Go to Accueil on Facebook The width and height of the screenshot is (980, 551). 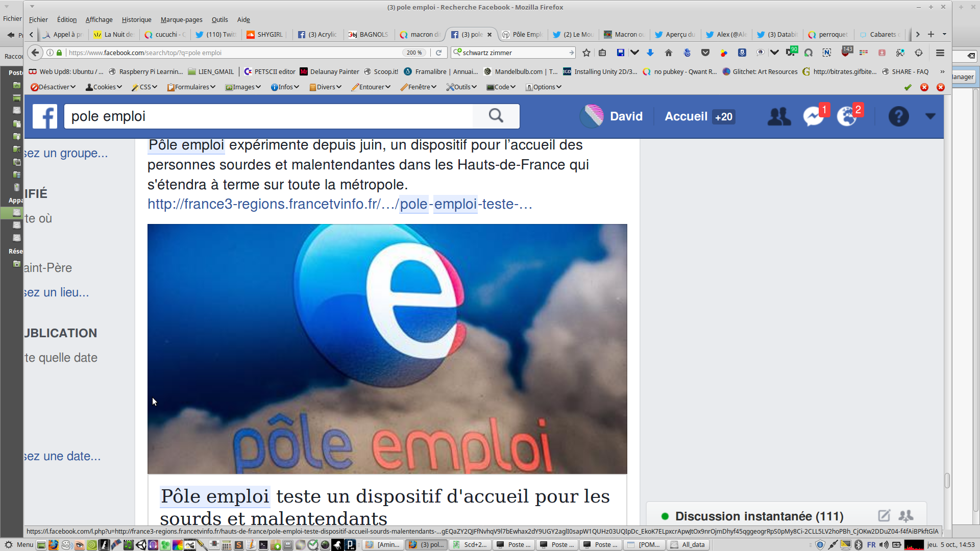[x=685, y=116]
